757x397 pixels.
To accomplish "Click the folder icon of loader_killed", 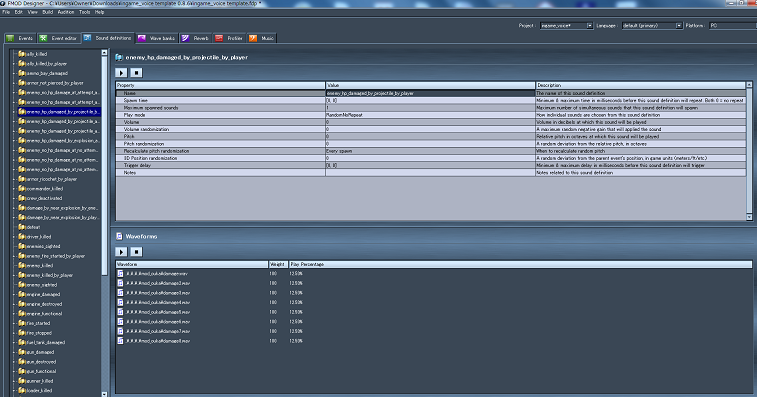I will (x=21, y=390).
